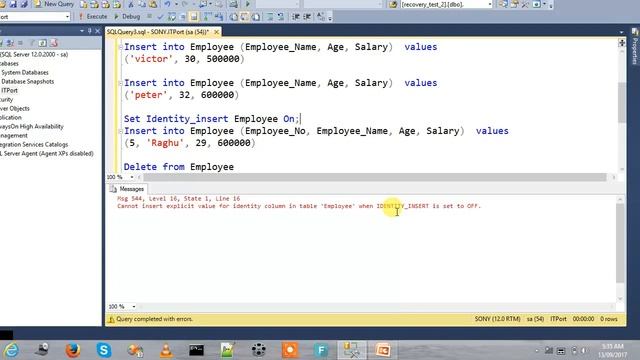
Task: Click the New Query button
Action: (x=54, y=4)
